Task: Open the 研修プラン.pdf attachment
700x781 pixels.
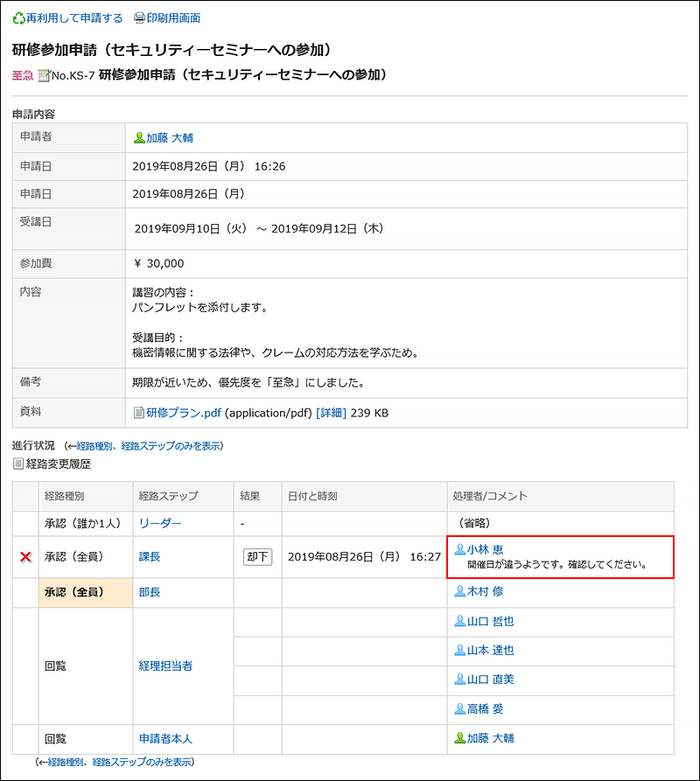Action: coord(184,413)
